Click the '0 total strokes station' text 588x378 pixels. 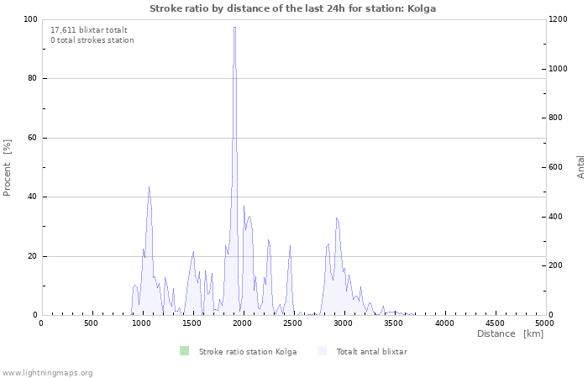pyautogui.click(x=92, y=40)
